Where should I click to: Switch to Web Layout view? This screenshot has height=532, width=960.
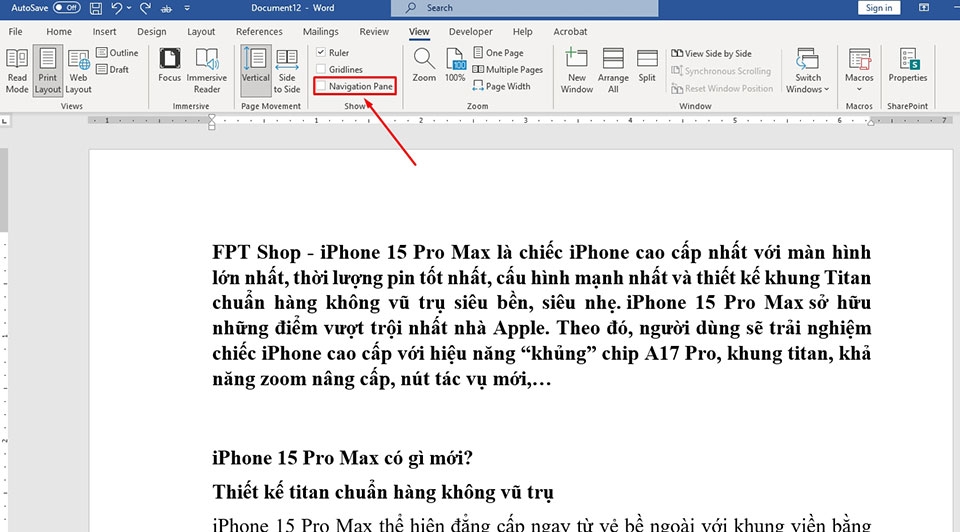click(x=78, y=70)
